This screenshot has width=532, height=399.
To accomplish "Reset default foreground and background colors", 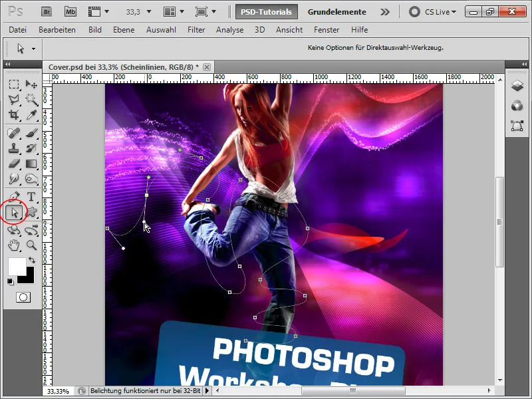I will 11,281.
